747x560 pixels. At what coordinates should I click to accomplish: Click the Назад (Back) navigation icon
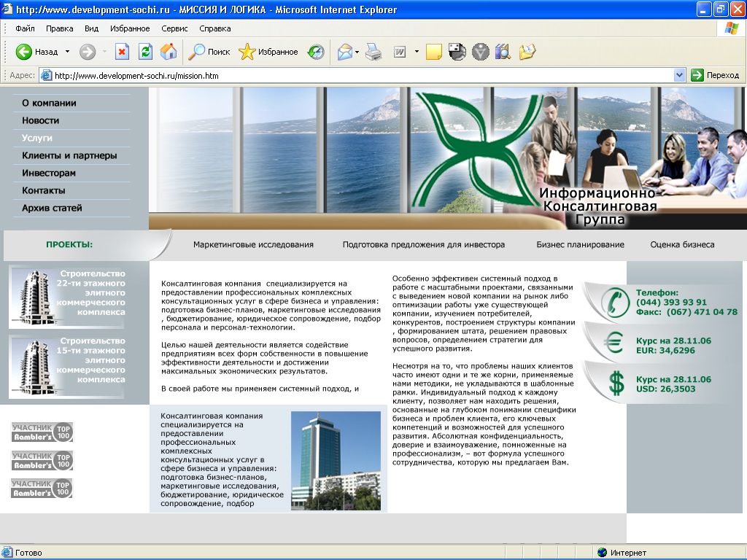(23, 52)
